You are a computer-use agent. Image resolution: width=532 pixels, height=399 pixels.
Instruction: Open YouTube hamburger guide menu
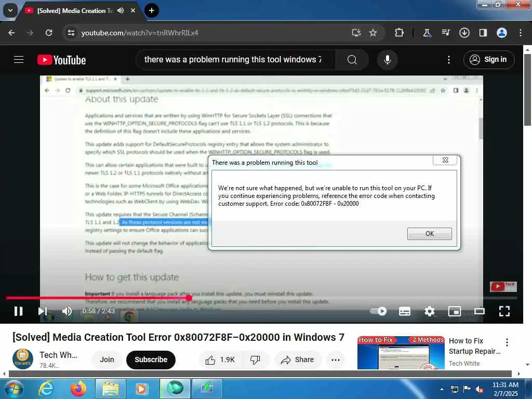tap(19, 60)
